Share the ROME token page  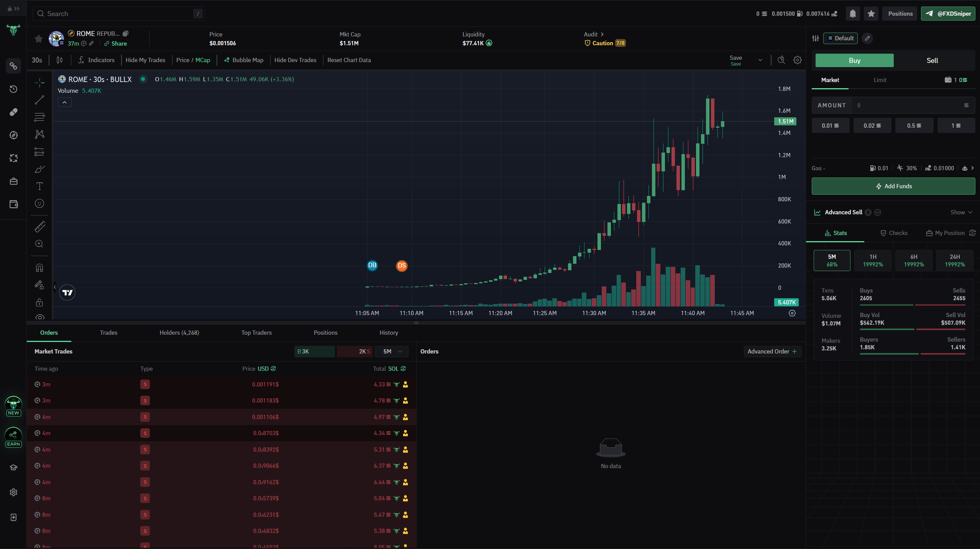coord(116,44)
